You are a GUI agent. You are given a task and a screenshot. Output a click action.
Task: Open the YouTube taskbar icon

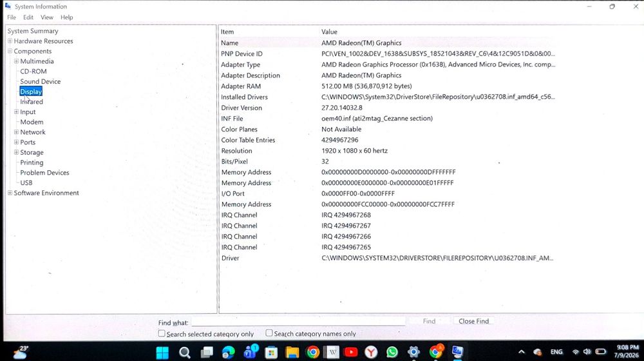[x=351, y=353]
